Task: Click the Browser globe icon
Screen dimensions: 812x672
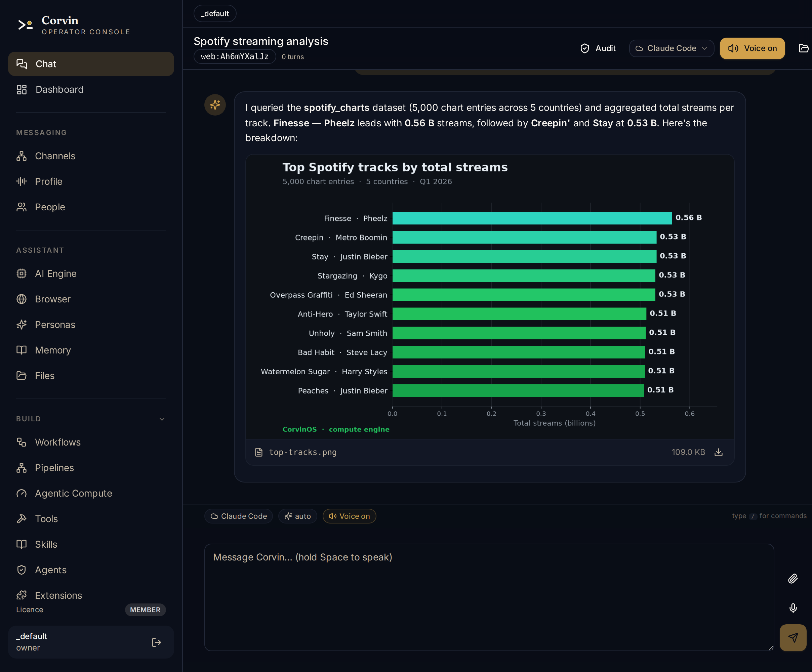Action: [x=22, y=299]
